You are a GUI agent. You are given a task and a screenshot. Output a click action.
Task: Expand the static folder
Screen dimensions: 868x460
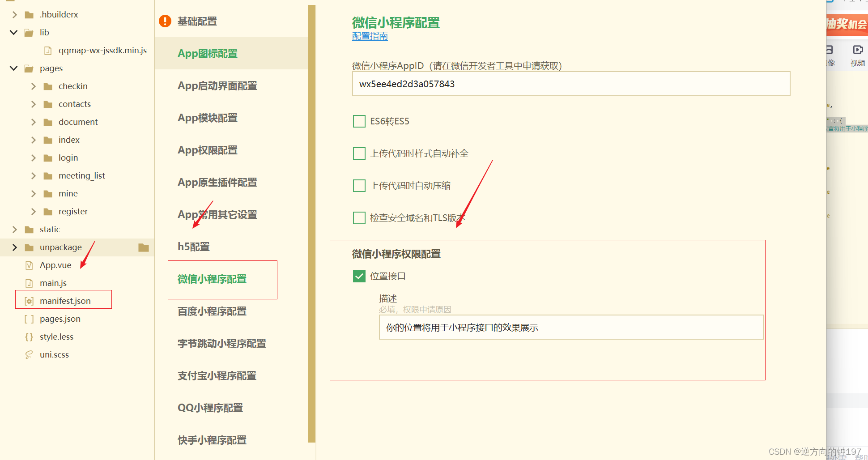click(14, 229)
